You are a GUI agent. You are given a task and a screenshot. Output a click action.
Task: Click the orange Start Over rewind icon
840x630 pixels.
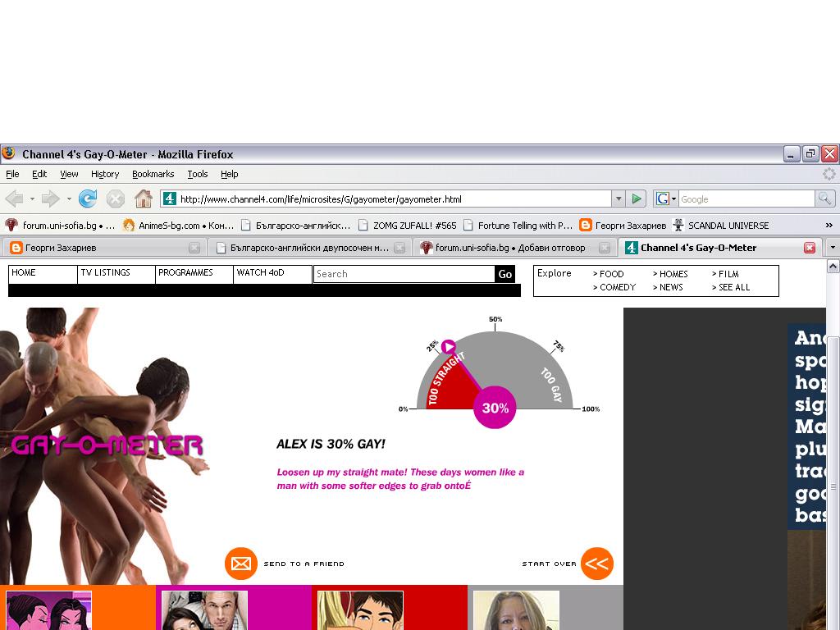pyautogui.click(x=596, y=564)
